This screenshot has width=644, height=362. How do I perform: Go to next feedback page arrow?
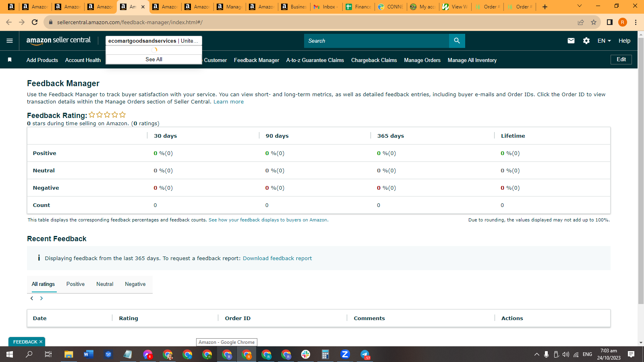pyautogui.click(x=41, y=298)
